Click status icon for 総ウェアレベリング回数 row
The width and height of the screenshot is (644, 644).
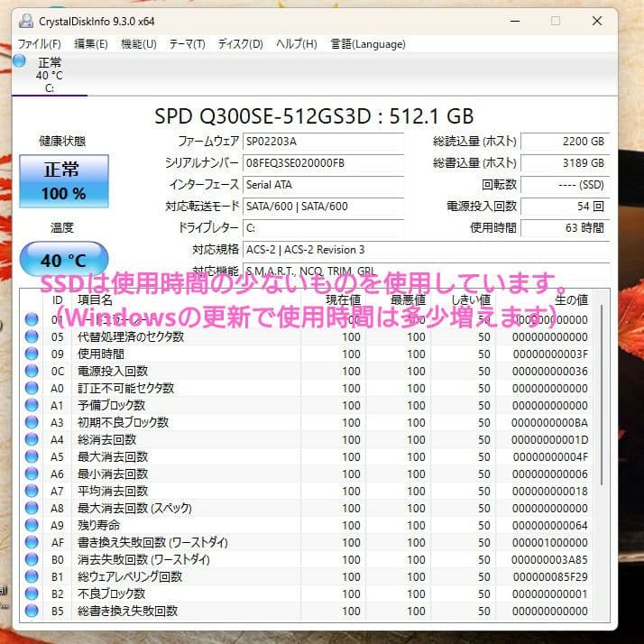coord(32,576)
